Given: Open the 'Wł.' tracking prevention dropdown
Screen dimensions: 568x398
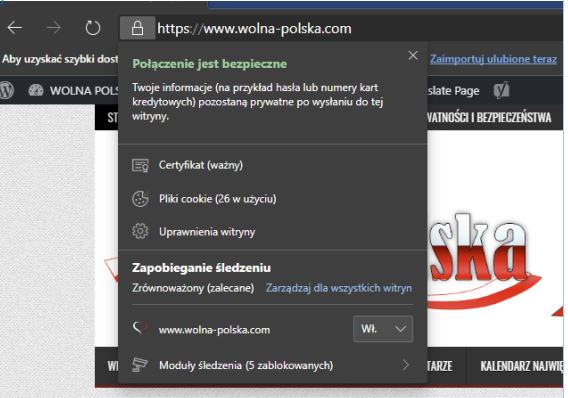Looking at the screenshot, I should coord(383,329).
